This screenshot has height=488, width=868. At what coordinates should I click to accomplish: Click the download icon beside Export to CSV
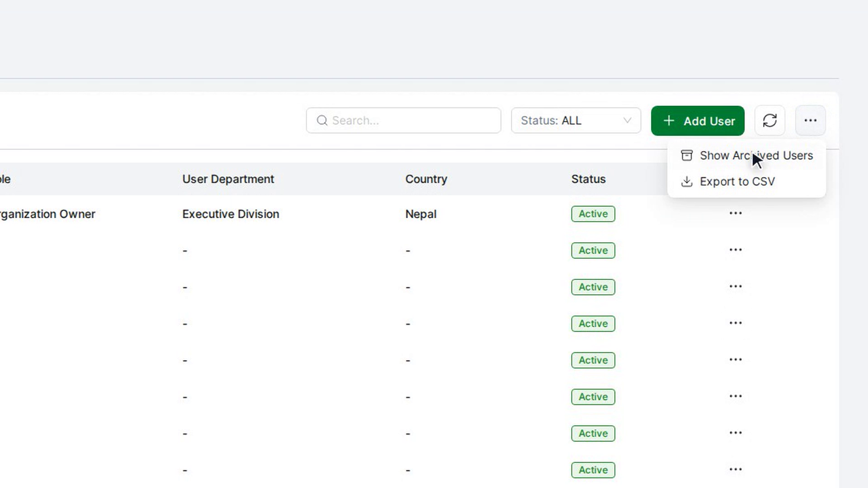(x=687, y=182)
